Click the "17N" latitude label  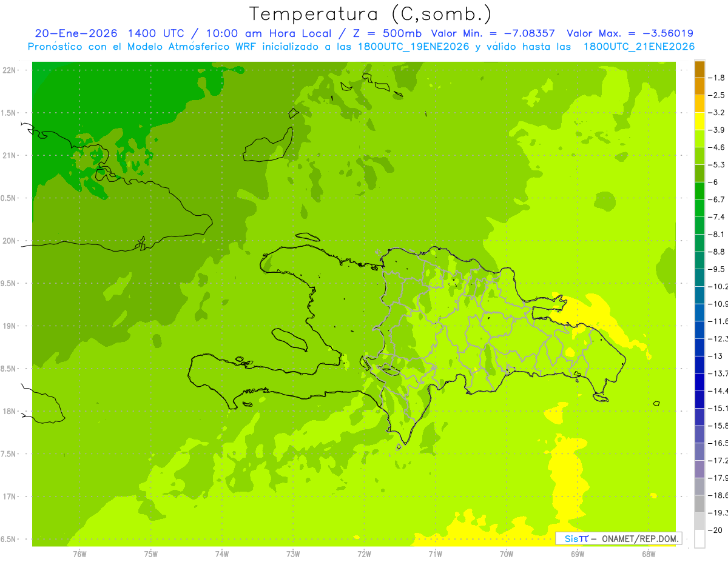[10, 497]
